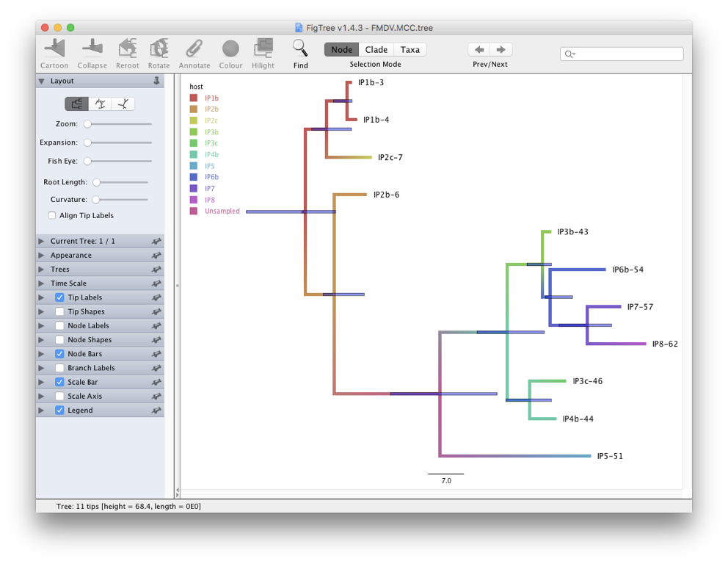Collapse the Layout panel section
The image size is (728, 564).
point(42,81)
